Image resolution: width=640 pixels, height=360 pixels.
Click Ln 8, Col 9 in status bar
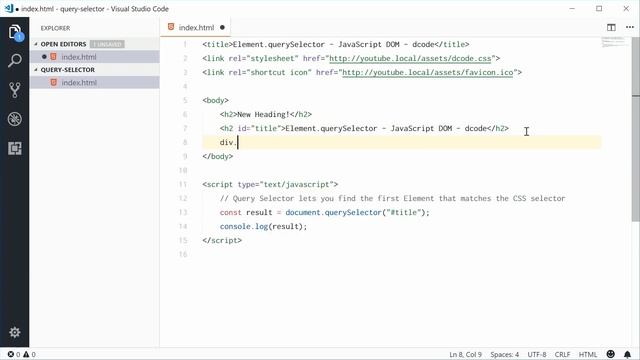point(465,354)
